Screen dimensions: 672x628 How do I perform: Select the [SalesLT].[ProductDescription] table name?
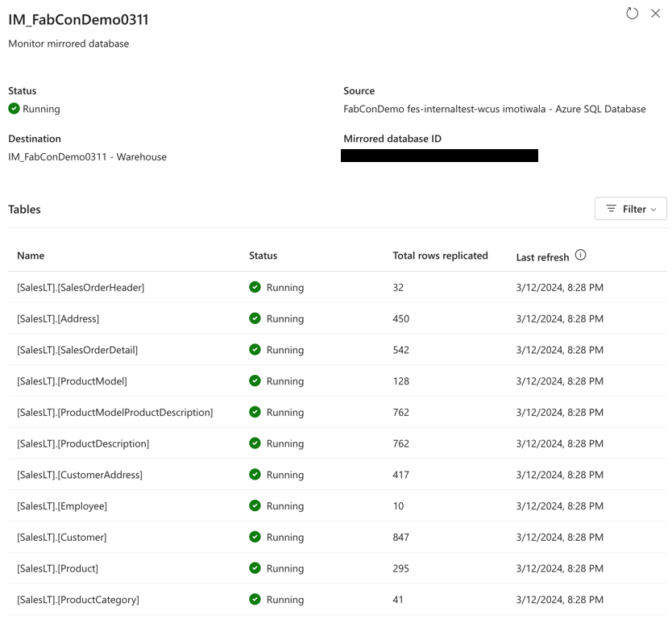(83, 444)
